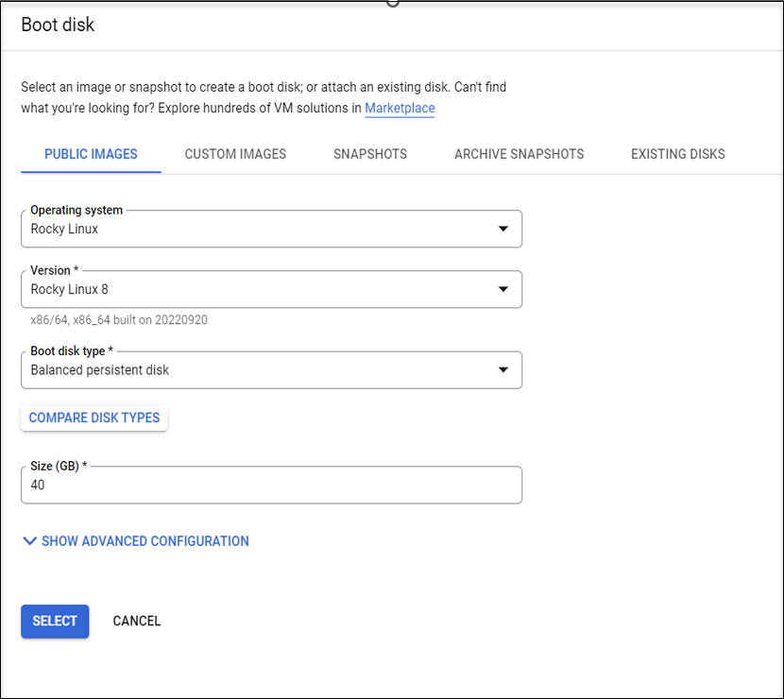Click the x86_64 build date helper text
Viewport: 784px width, 699px height.
click(119, 320)
